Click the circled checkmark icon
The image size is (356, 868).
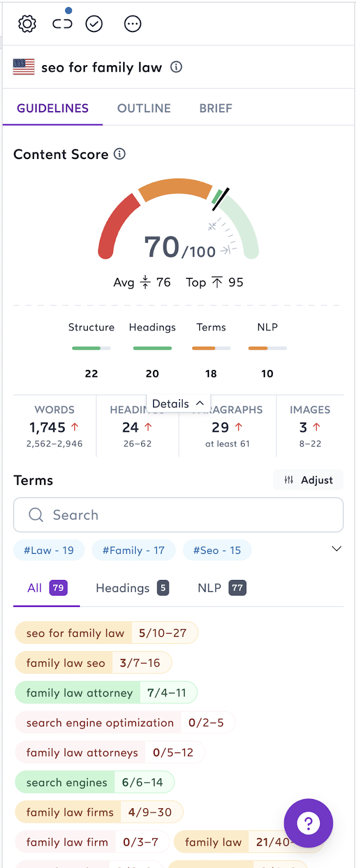[x=94, y=24]
